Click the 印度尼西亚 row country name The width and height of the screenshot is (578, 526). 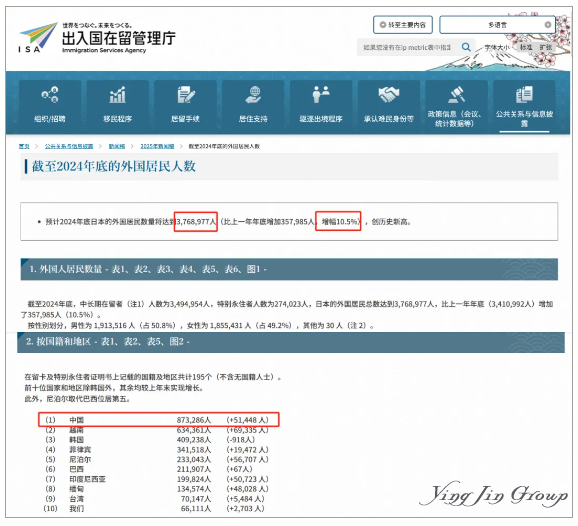[88, 479]
